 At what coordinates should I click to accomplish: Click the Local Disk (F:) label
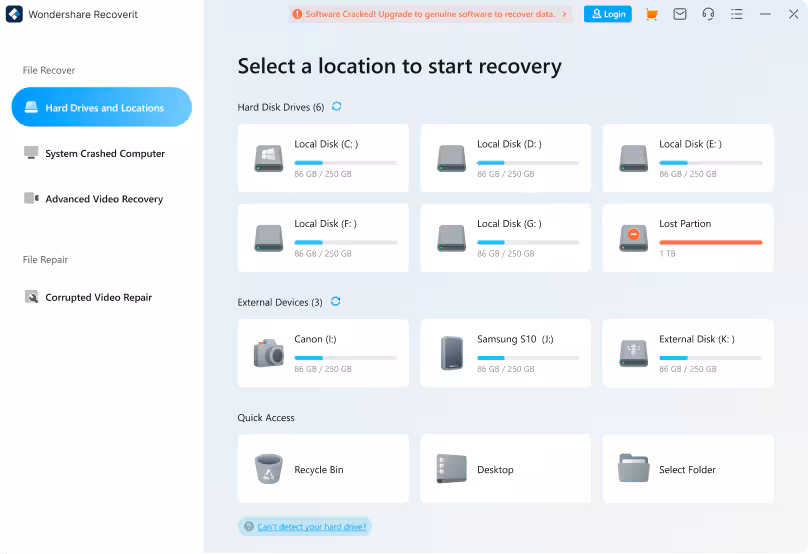[x=325, y=224]
